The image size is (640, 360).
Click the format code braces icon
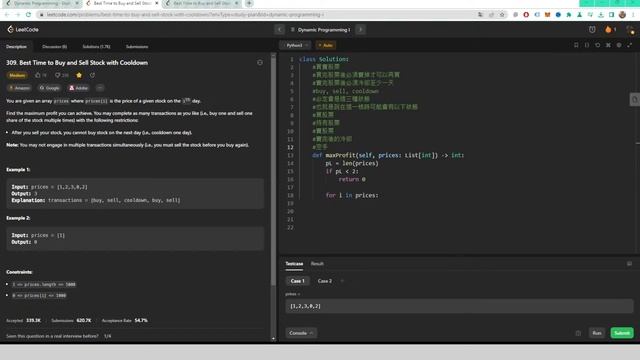point(587,45)
